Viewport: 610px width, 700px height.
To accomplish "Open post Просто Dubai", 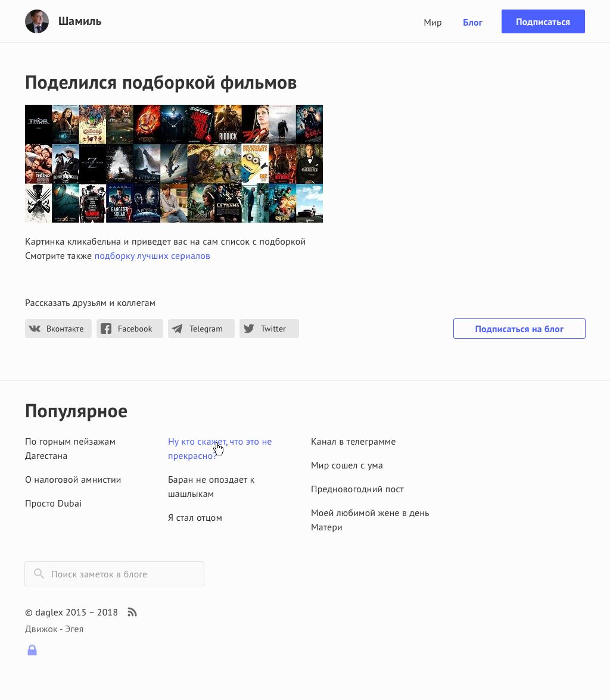I will pyautogui.click(x=53, y=503).
